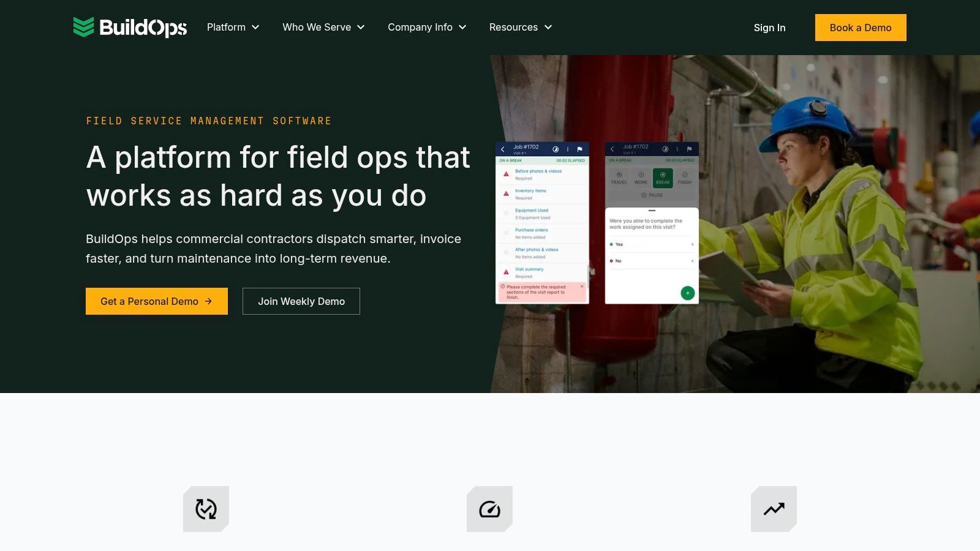Check the Equipment Used item in the visit report
This screenshot has width=980, height=551.
tap(505, 214)
